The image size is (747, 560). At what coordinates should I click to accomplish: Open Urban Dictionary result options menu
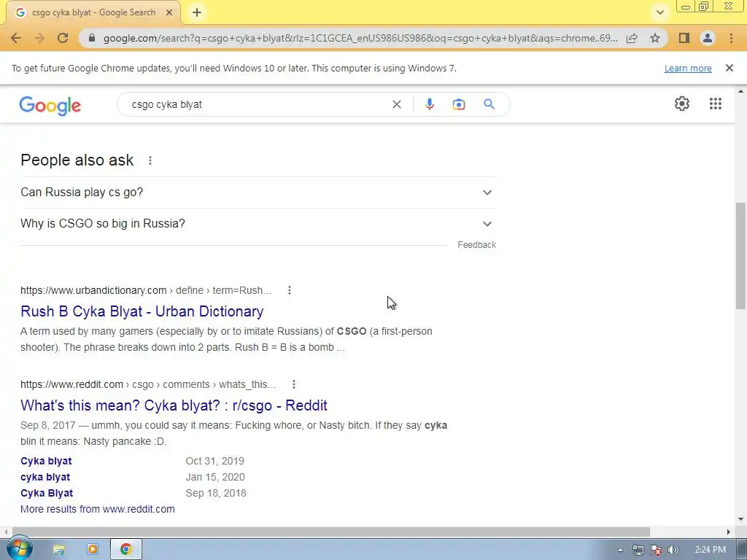click(x=289, y=290)
